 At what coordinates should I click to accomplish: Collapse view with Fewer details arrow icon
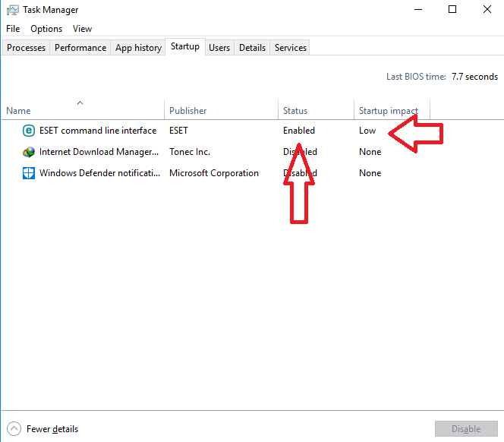click(x=14, y=429)
